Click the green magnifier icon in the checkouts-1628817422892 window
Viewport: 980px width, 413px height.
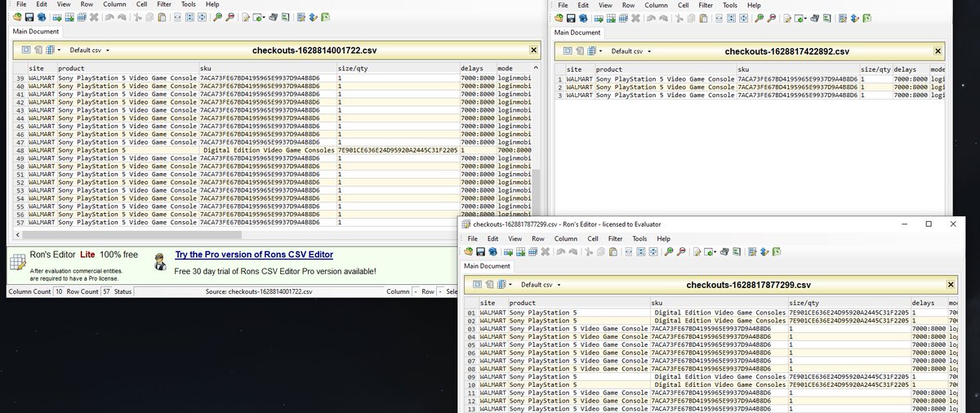[x=759, y=18]
